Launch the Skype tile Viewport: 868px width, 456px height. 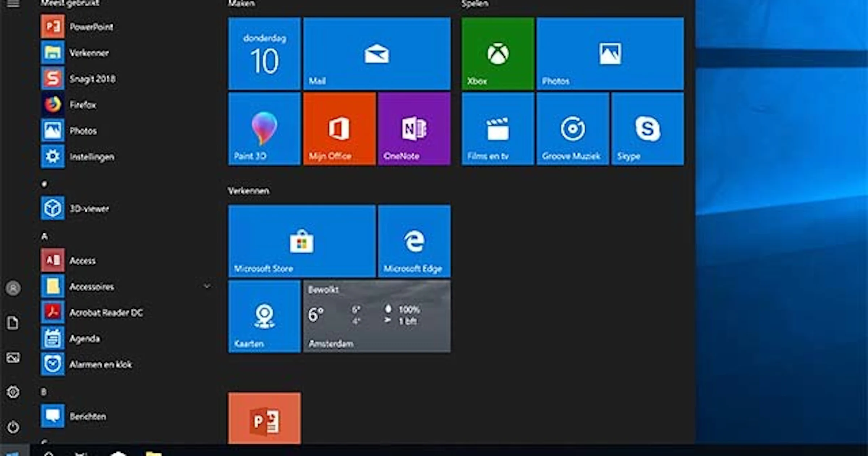point(648,129)
